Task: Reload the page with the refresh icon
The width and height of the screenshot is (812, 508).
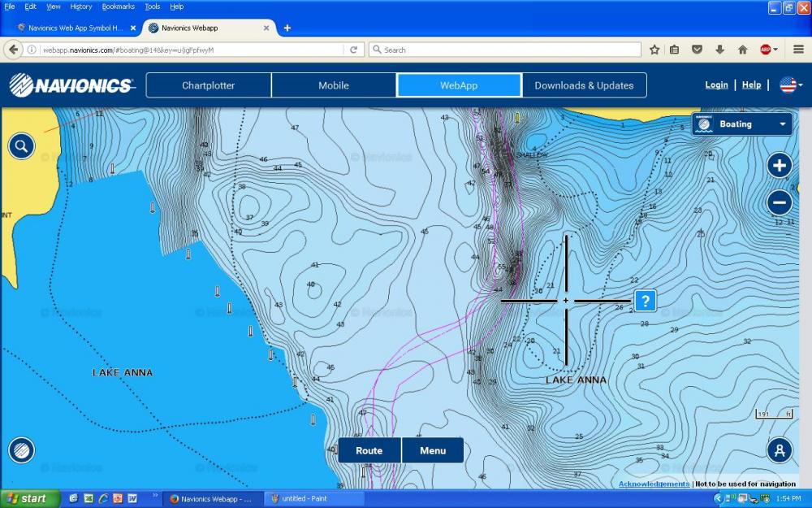Action: [354, 50]
